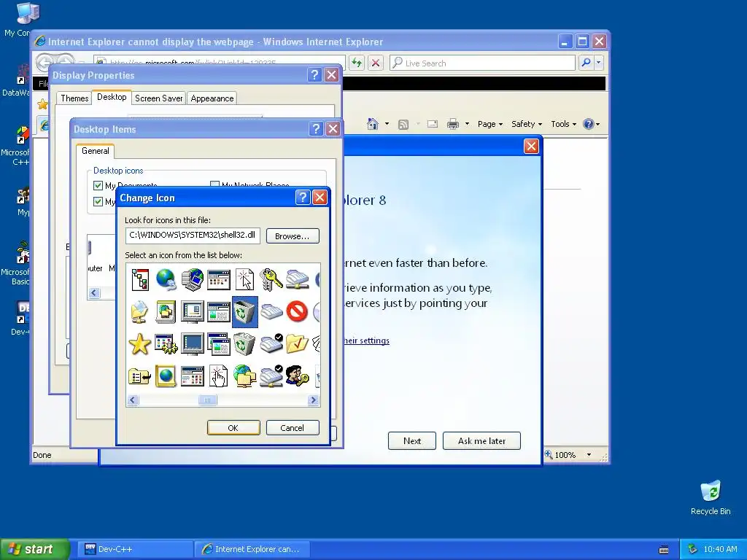747x560 pixels.
Task: Click the system tray clock 10:40 AM
Action: tap(720, 549)
